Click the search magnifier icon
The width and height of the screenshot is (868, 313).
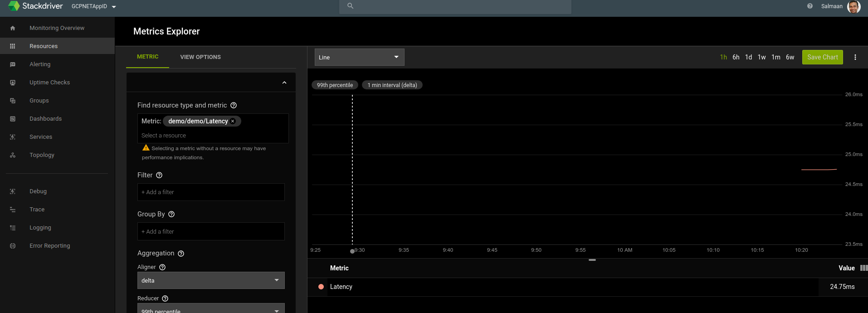click(x=350, y=6)
